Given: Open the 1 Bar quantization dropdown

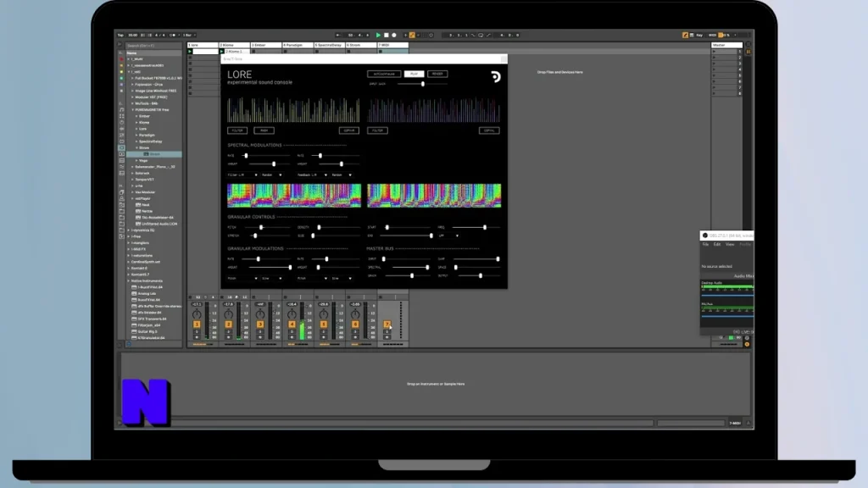Looking at the screenshot, I should 189,35.
